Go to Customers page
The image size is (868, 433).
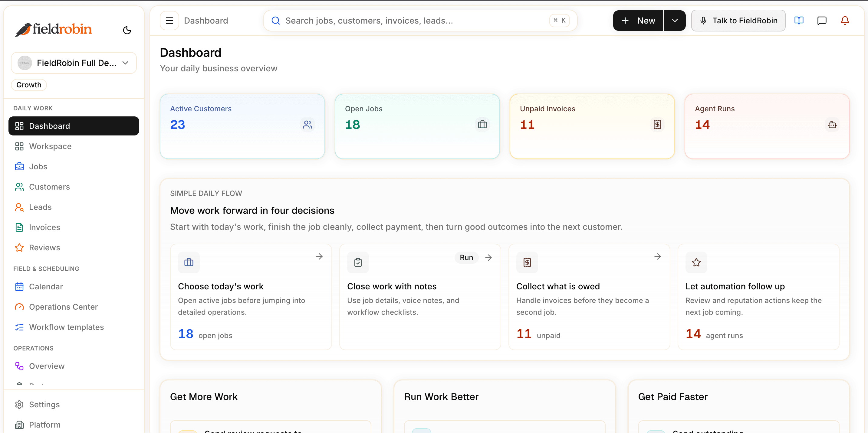pyautogui.click(x=74, y=187)
